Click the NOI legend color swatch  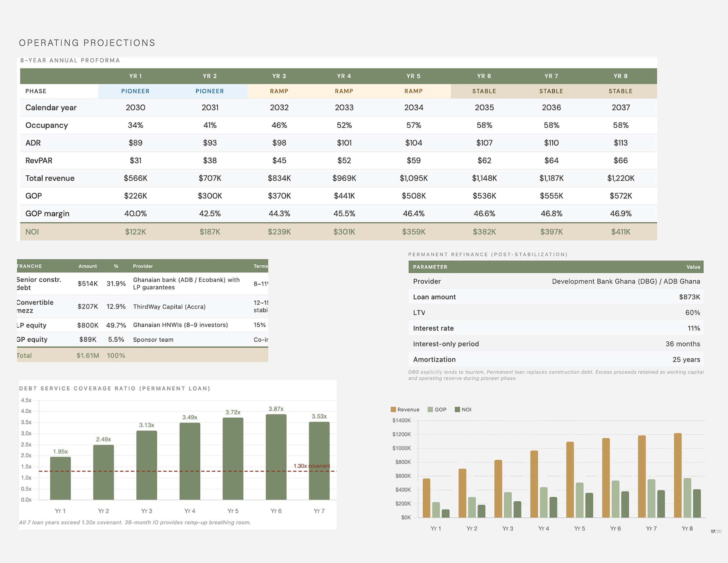click(x=457, y=409)
